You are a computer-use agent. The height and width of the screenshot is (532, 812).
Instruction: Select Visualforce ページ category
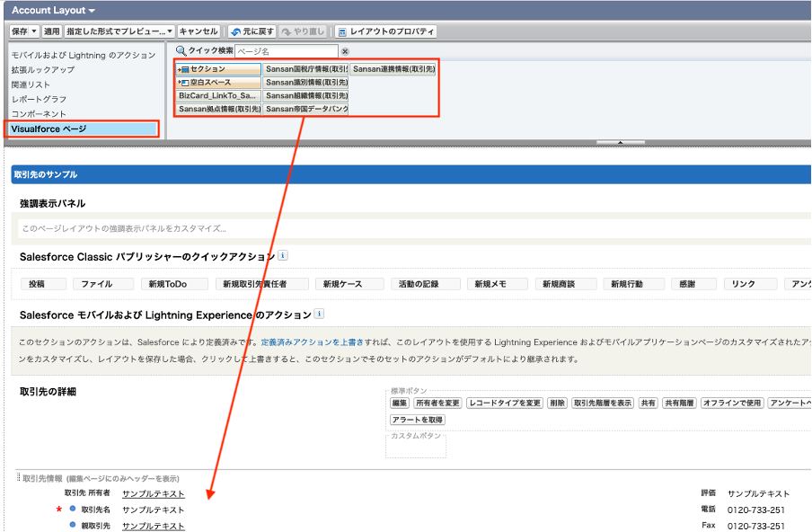pyautogui.click(x=82, y=129)
